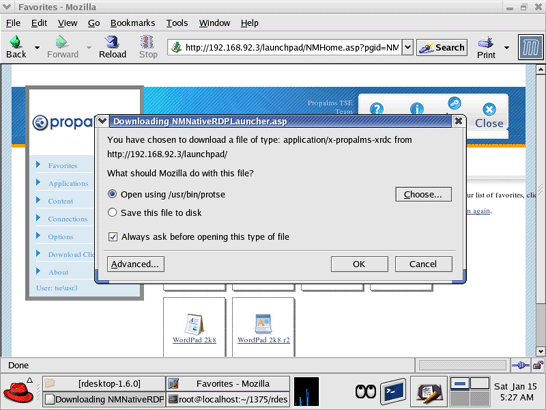Open the Back button history dropdown
Screen dimensions: 546x410
37,47
